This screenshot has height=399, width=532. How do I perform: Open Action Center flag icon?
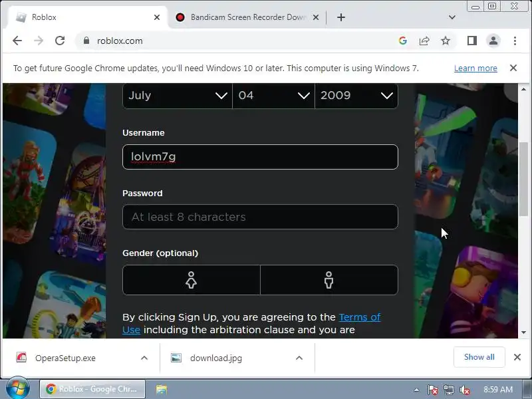coord(432,390)
